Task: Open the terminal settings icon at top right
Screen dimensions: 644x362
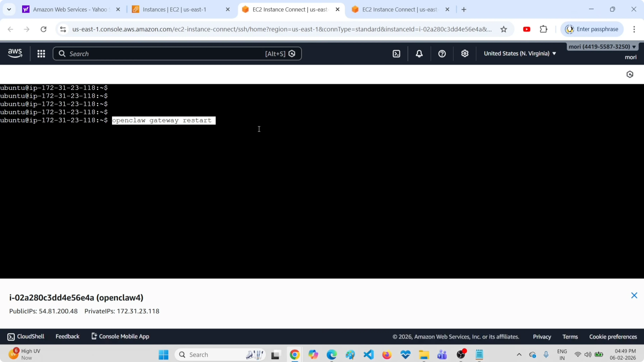Action: [x=630, y=74]
